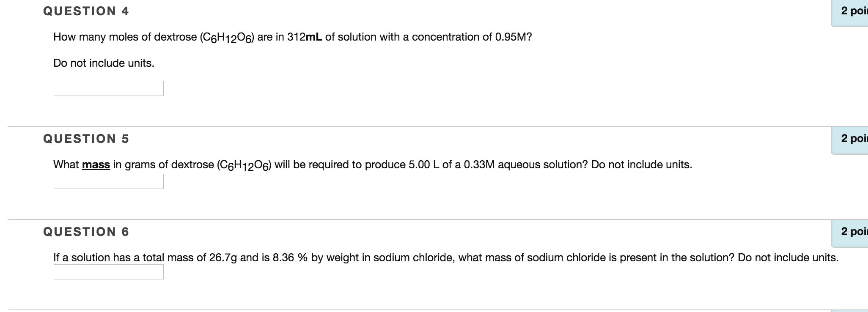Click the bold mass label in Question 5

point(96,165)
